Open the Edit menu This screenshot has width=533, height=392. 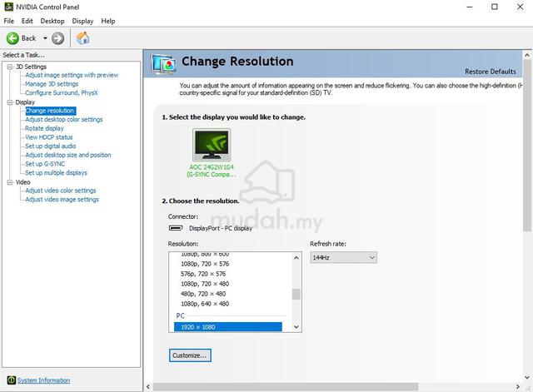[x=27, y=21]
